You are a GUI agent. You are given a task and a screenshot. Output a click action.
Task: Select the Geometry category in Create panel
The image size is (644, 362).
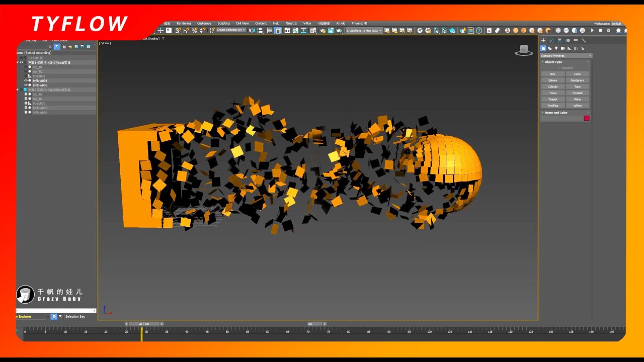pos(543,48)
